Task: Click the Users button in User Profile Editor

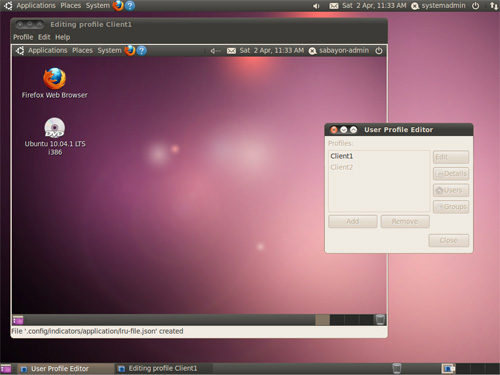Action: 451,190
